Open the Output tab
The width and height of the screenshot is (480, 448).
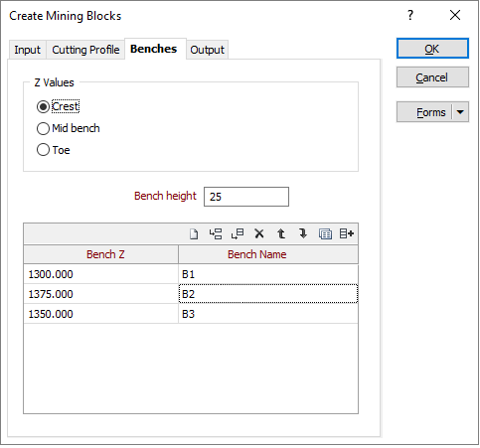[x=208, y=50]
